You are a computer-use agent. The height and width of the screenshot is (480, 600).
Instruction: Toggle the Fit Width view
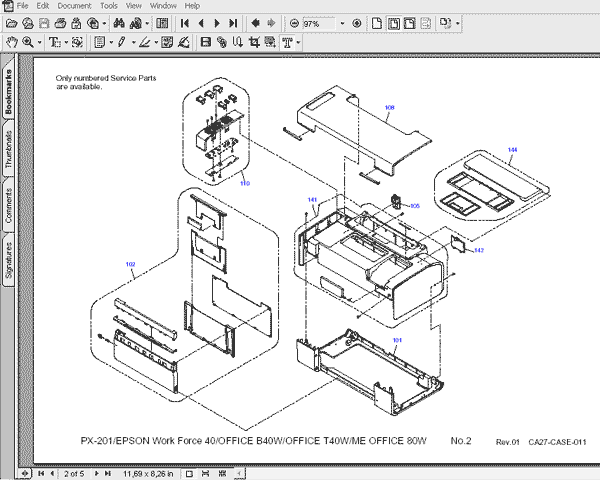411,23
